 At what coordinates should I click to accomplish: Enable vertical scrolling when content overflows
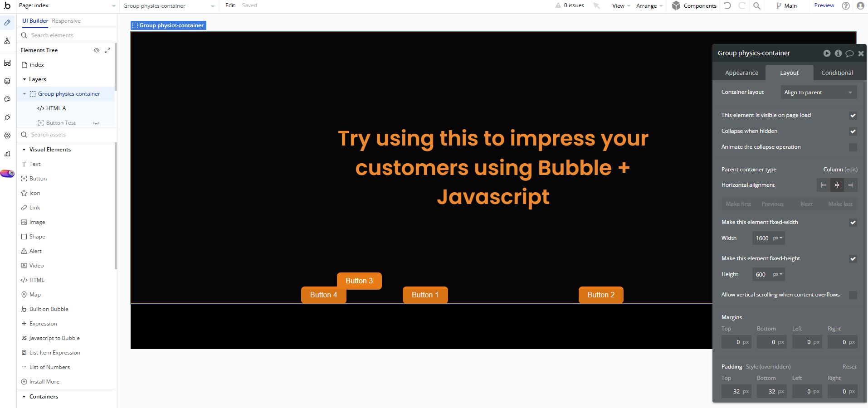point(853,295)
